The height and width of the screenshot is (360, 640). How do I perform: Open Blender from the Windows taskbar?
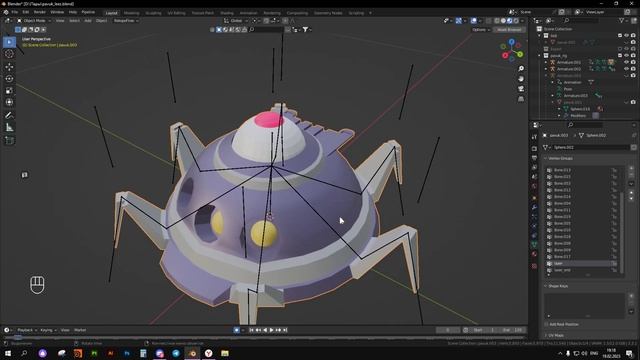(192, 353)
